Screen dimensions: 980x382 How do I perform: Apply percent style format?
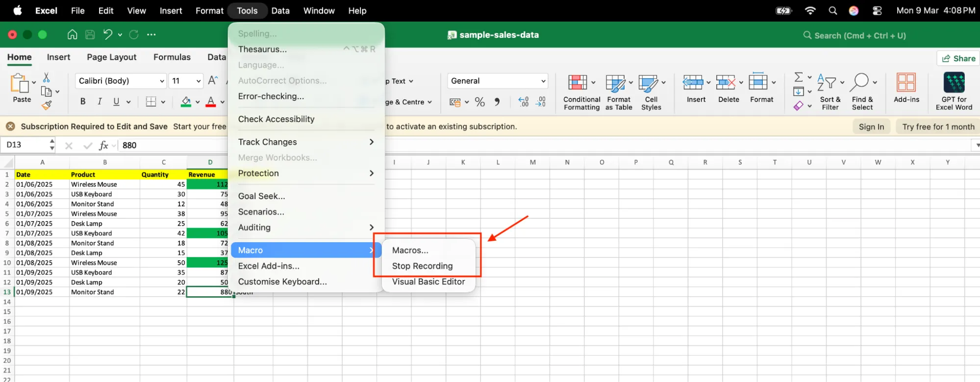pos(480,102)
